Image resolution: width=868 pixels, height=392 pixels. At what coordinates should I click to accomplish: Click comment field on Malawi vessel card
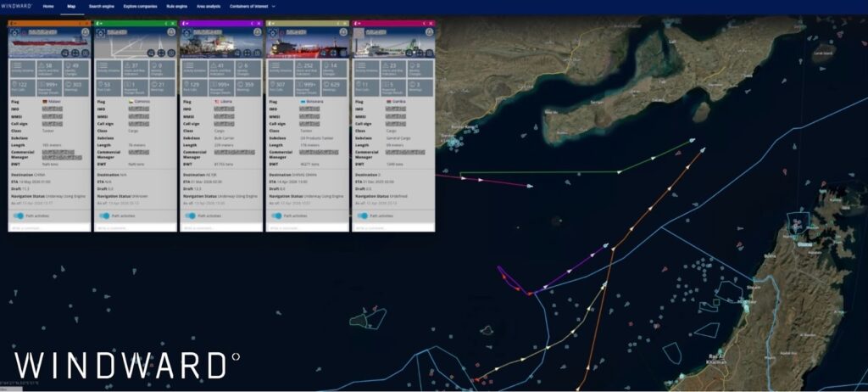[x=49, y=227]
